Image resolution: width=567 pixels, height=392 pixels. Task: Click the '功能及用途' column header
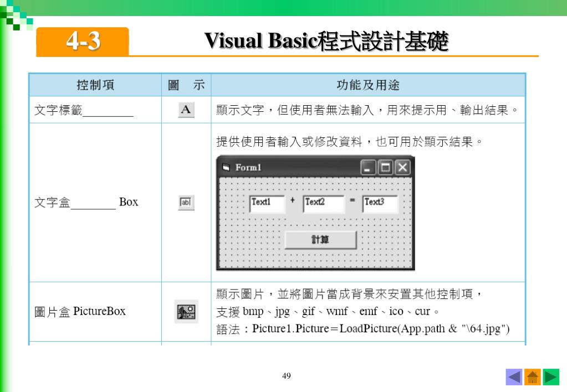(x=368, y=85)
